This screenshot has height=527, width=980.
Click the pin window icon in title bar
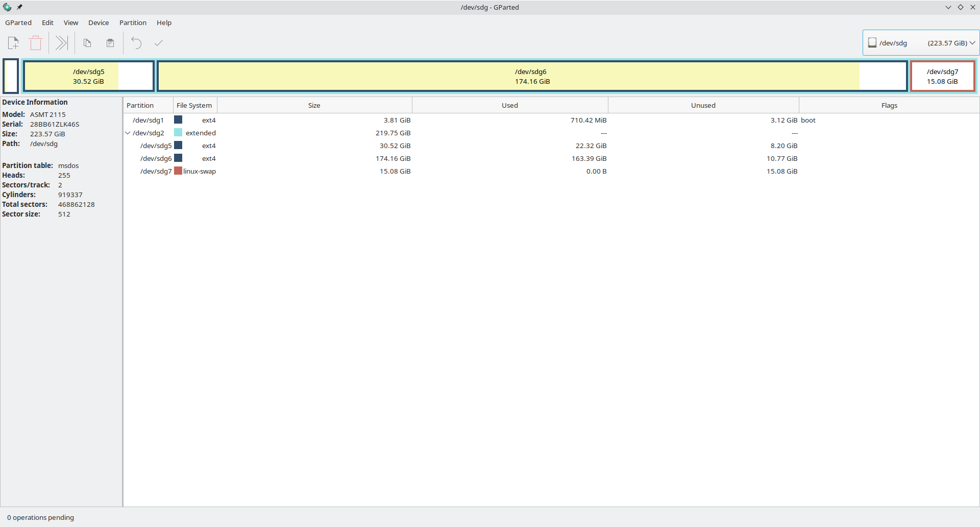pyautogui.click(x=19, y=7)
